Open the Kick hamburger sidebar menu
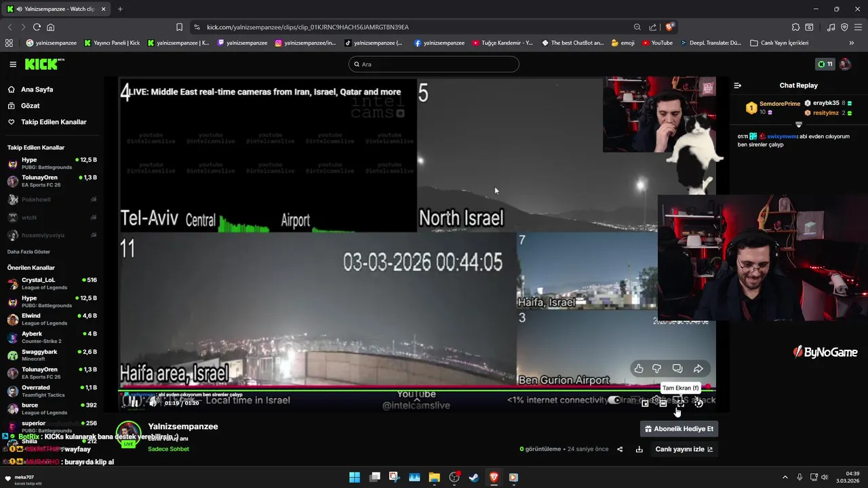The image size is (868, 488). click(13, 64)
